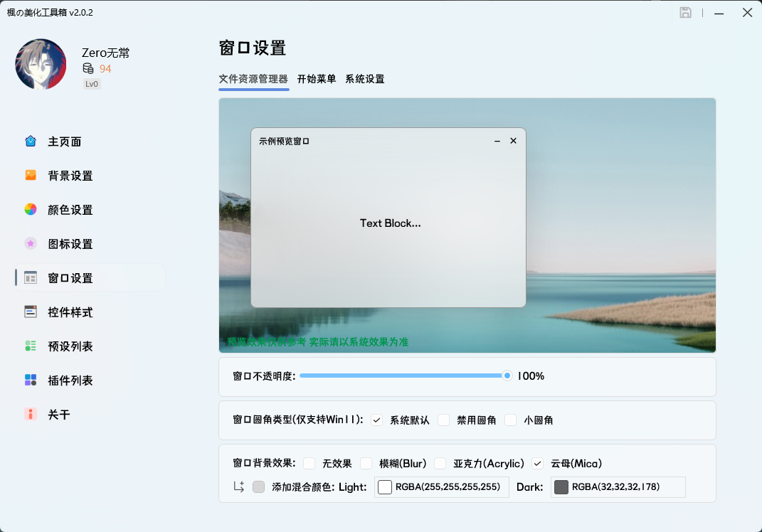Click the star icon for 图标设置

31,243
